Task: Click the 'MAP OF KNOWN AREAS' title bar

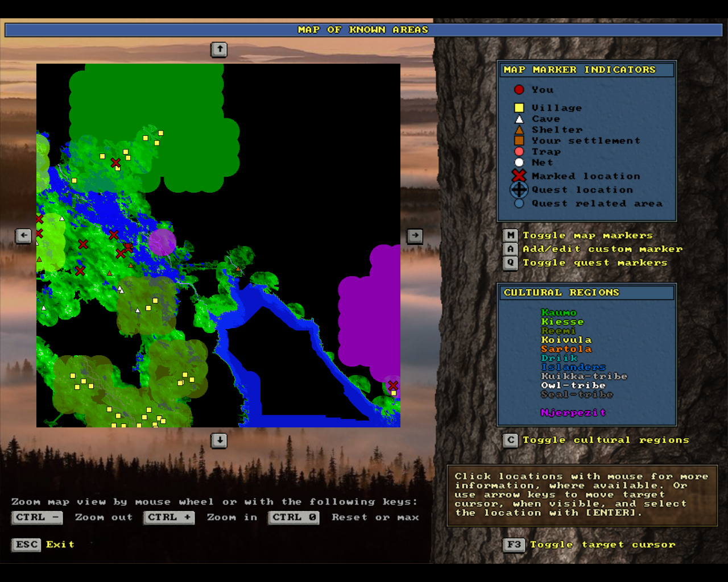Action: (x=363, y=30)
